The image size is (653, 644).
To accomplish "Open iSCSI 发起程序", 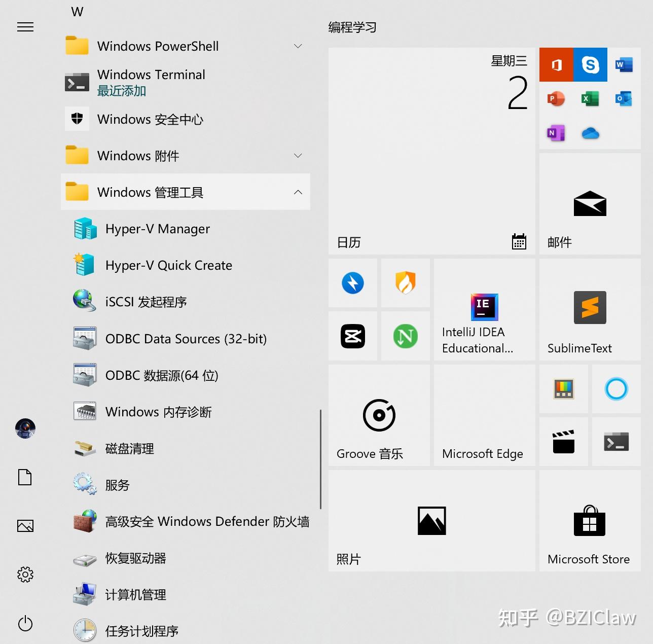I will [x=186, y=302].
